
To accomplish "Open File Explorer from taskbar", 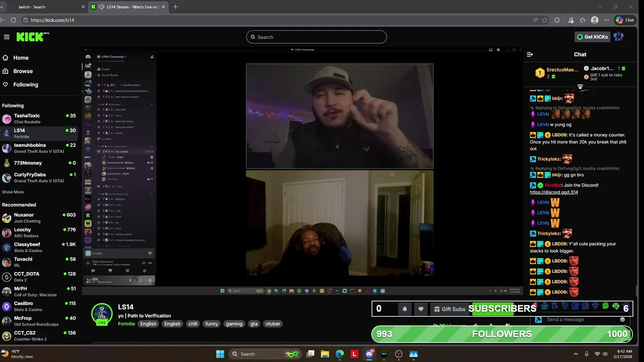I will click(325, 354).
